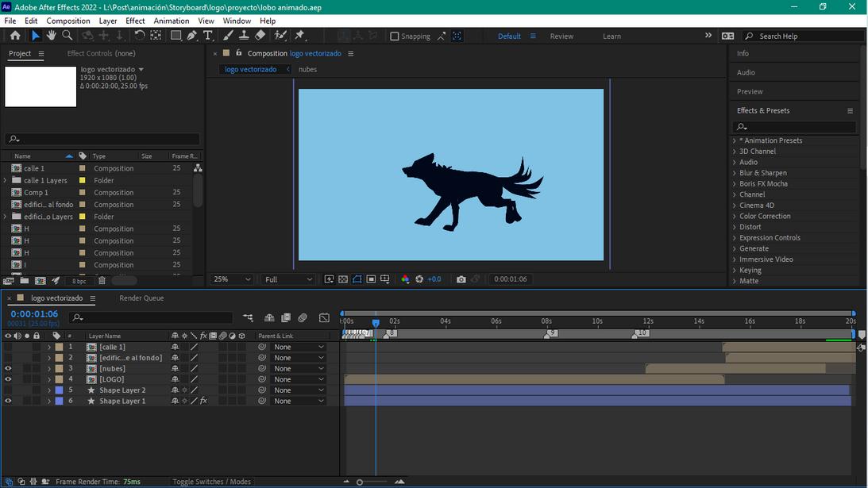This screenshot has width=868, height=488.
Task: Hide the [nubes] layer with eye toggle
Action: click(8, 369)
